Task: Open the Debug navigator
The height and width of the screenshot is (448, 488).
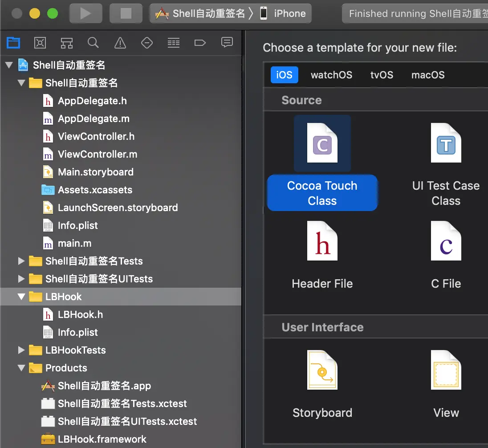Action: 174,43
